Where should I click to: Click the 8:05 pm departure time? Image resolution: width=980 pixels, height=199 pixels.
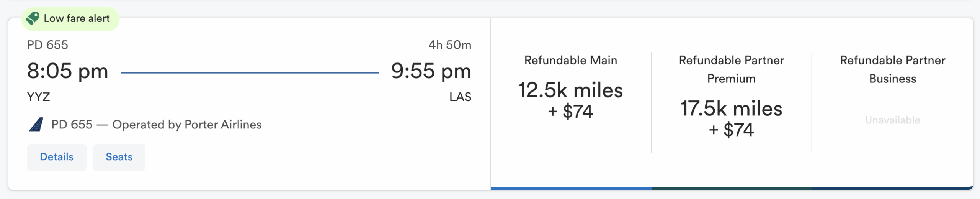68,71
